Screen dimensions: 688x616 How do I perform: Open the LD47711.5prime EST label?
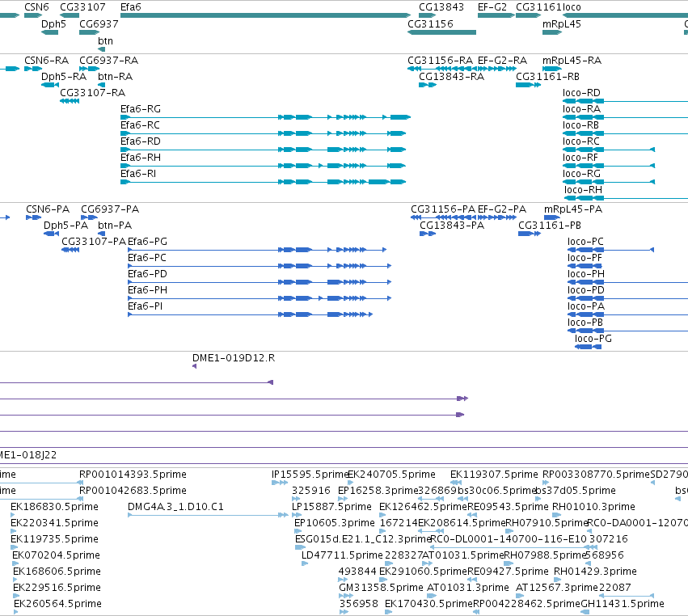(342, 555)
